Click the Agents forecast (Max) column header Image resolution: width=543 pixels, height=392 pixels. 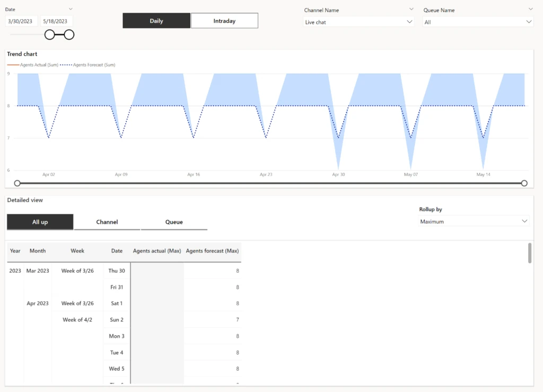(212, 251)
